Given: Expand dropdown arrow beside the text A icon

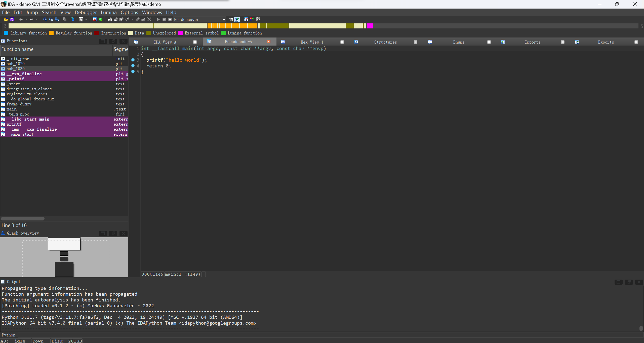Looking at the screenshot, I should tap(86, 19).
